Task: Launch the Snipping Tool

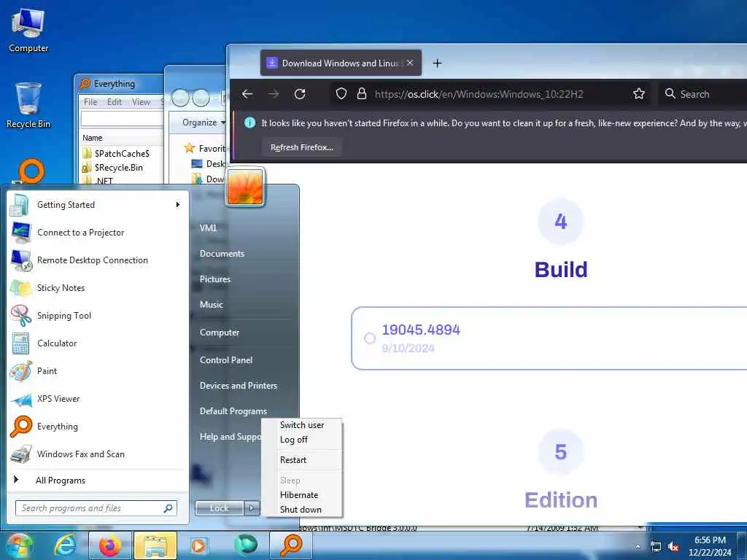Action: (98, 315)
